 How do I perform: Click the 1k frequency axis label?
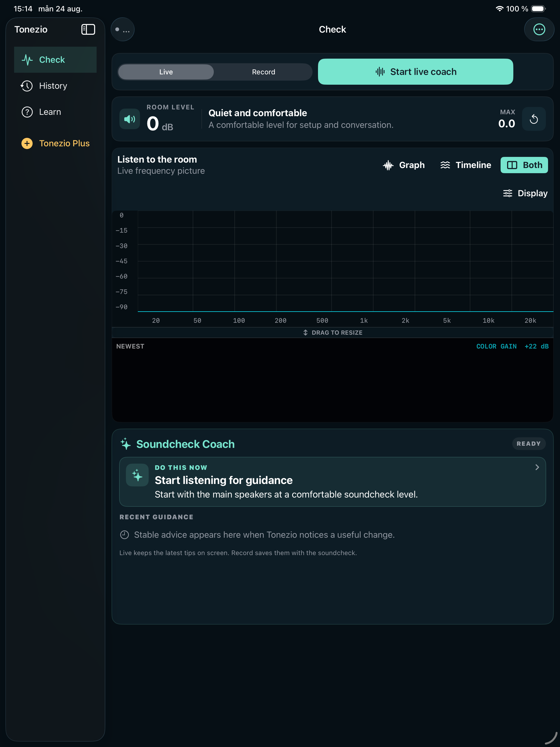(364, 321)
